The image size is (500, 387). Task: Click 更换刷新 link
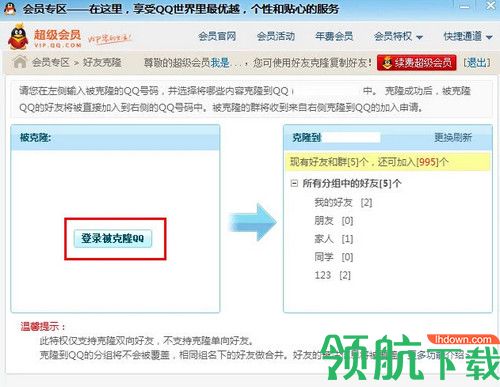pyautogui.click(x=453, y=137)
